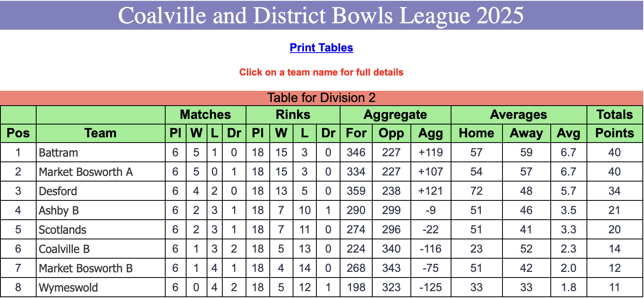Screen dimensions: 644x298
Task: Open Ashby B full details
Action: coord(59,210)
